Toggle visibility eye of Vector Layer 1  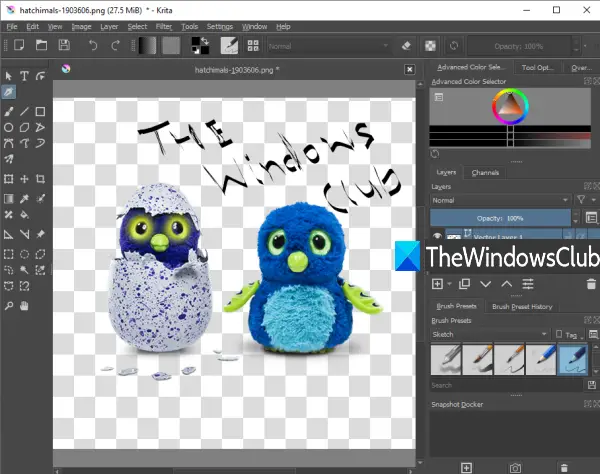[437, 235]
